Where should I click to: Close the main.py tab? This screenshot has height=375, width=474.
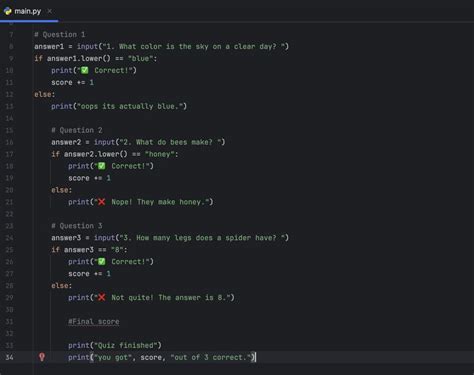pyautogui.click(x=49, y=11)
